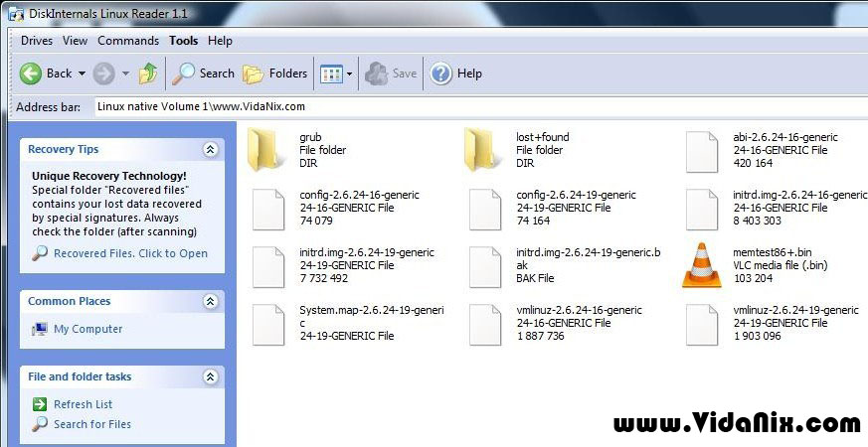Click the abi-2.6.24-16-generic file name
868x447 pixels.
[x=785, y=137]
